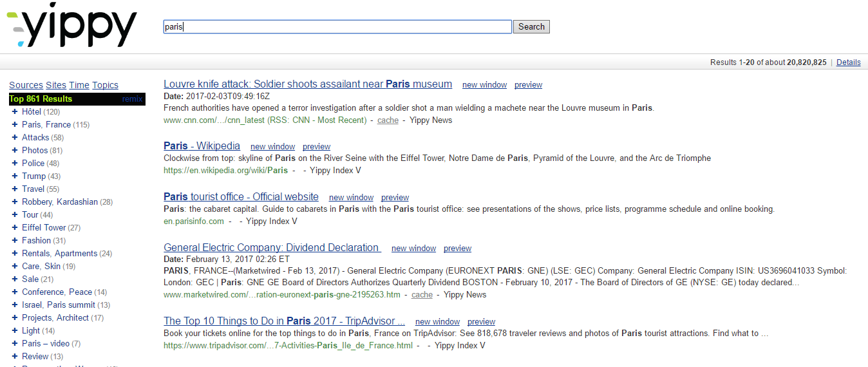
Task: Open Trump topic link
Action: click(x=34, y=176)
